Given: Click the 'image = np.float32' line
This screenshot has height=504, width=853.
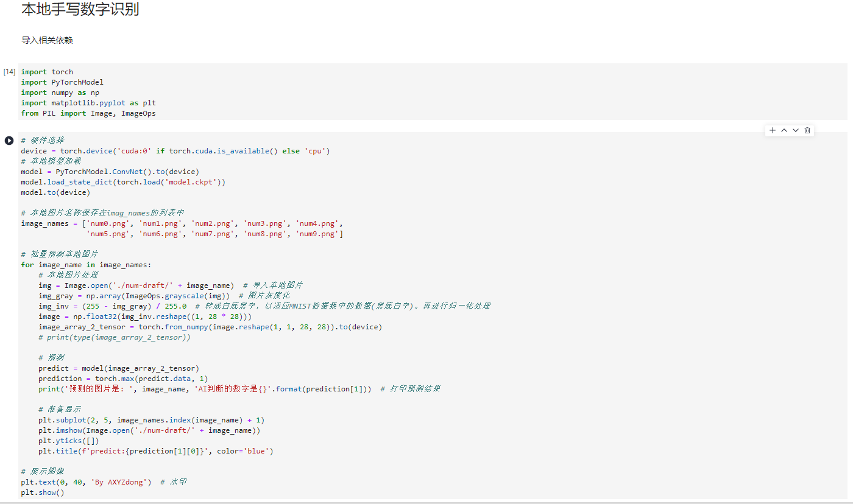Looking at the screenshot, I should [x=145, y=317].
